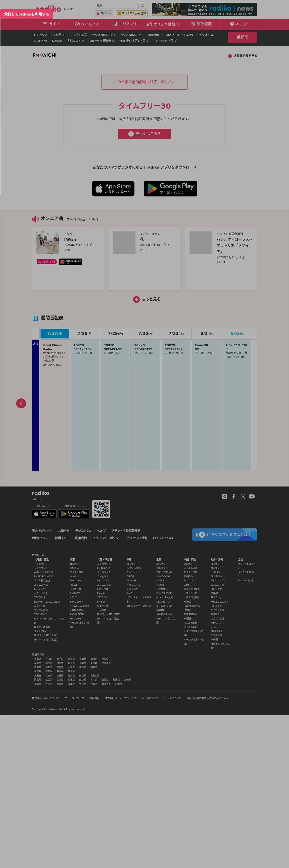
Task: Open the radiko news banner
Action: coord(204,9)
